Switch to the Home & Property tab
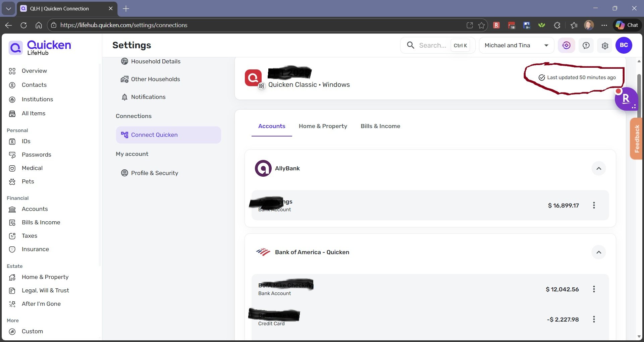This screenshot has width=644, height=342. tap(323, 126)
